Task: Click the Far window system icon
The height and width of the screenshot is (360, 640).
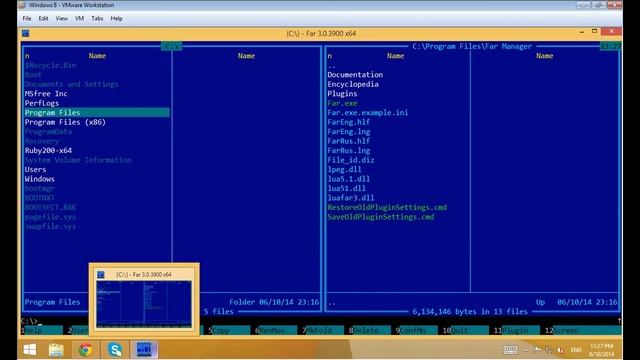Action: (26, 33)
